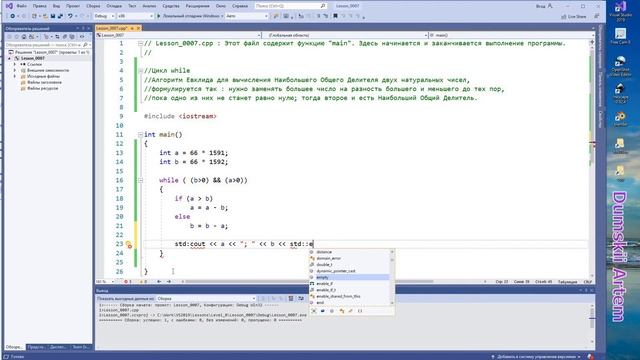The width and height of the screenshot is (640, 360).
Task: Click the search icon in Solution Explorer search box
Action: click(x=85, y=45)
